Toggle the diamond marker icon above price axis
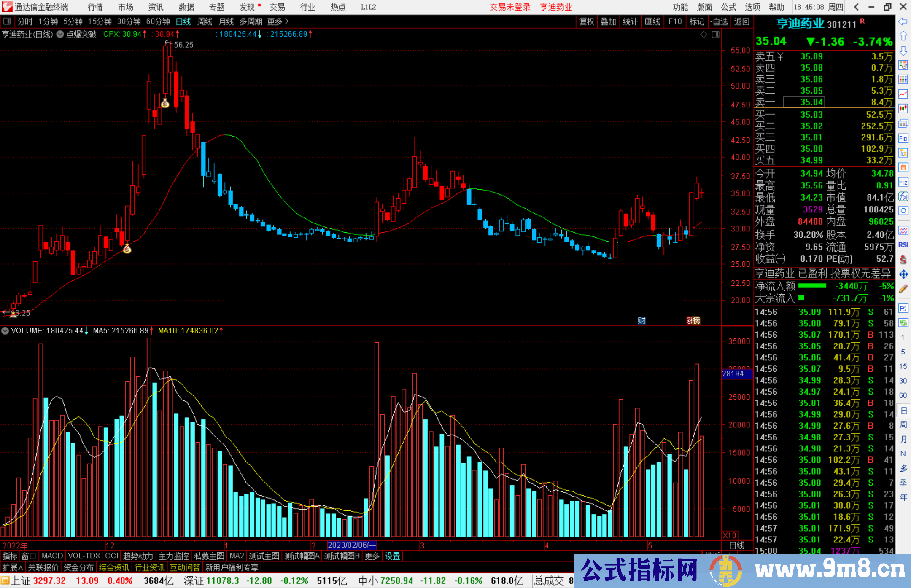911x588 pixels. click(x=703, y=35)
